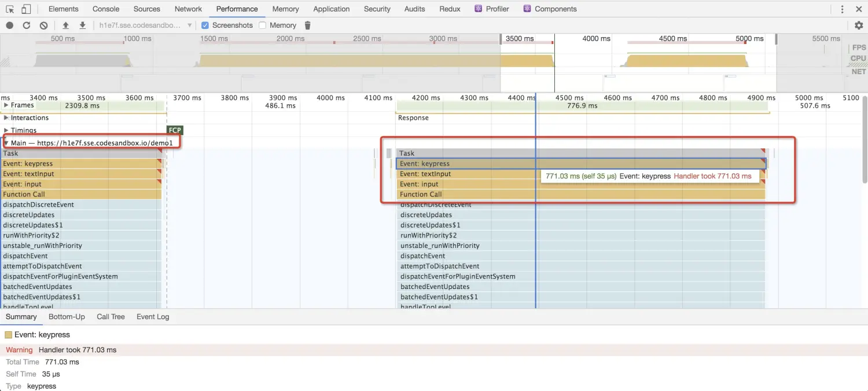This screenshot has height=391, width=868.
Task: Enable the Screenshots checkbox
Action: [205, 25]
